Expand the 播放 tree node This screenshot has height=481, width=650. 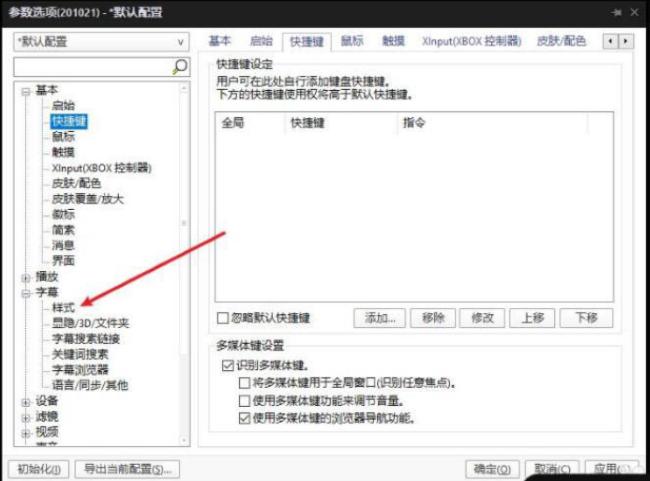coord(26,277)
